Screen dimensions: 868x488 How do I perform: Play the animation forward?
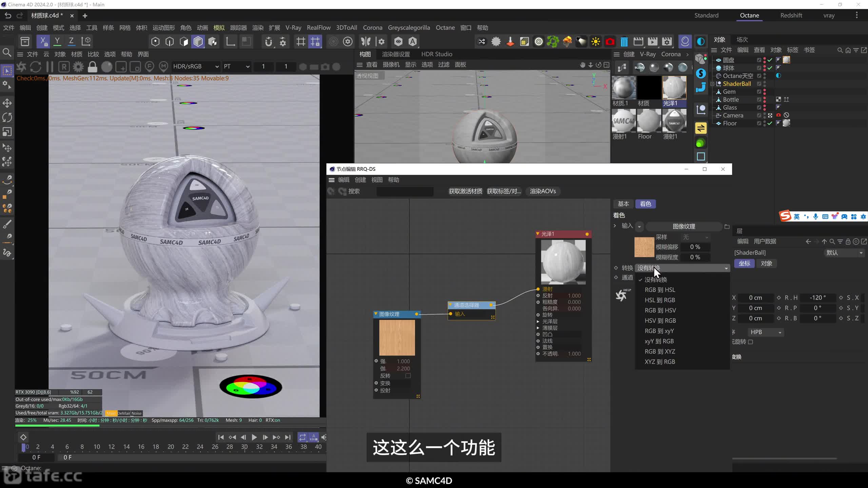click(x=254, y=437)
